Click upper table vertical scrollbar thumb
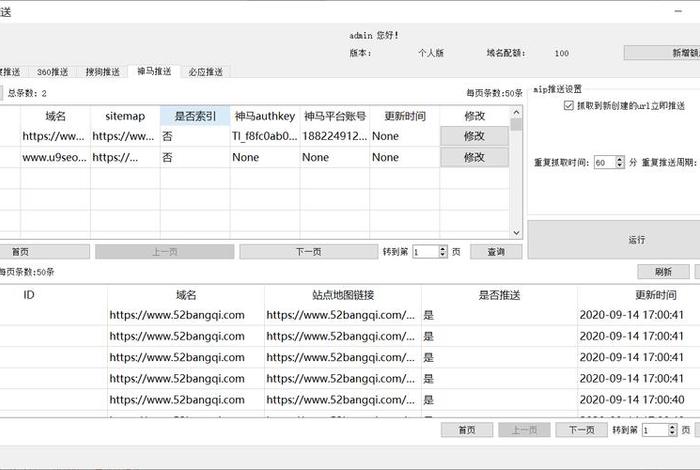Viewport: 700px width, 470px height. coord(517,125)
